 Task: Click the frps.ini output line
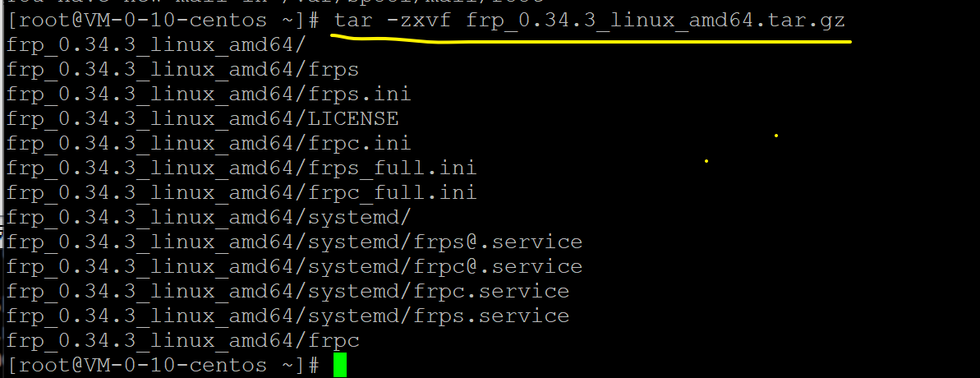coord(209,94)
